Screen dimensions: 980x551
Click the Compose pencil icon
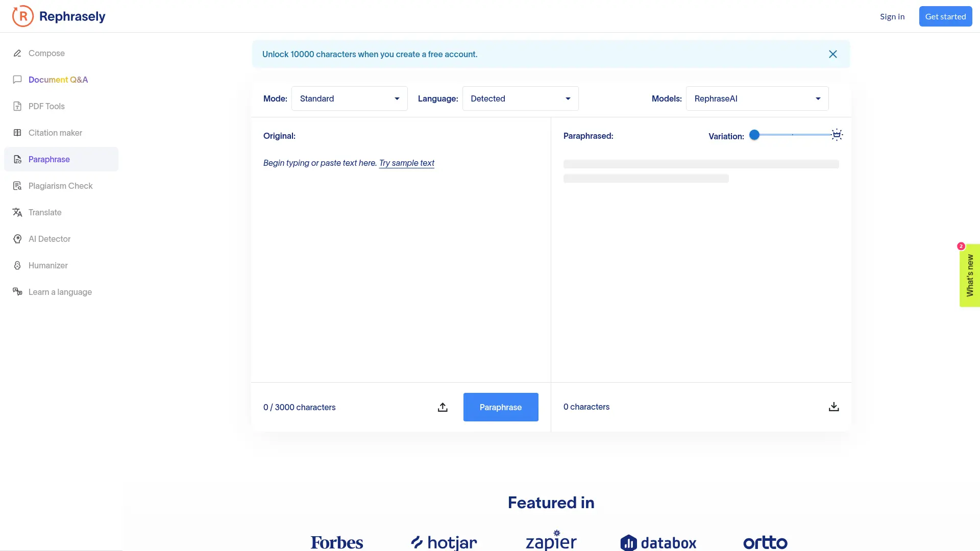click(x=17, y=53)
